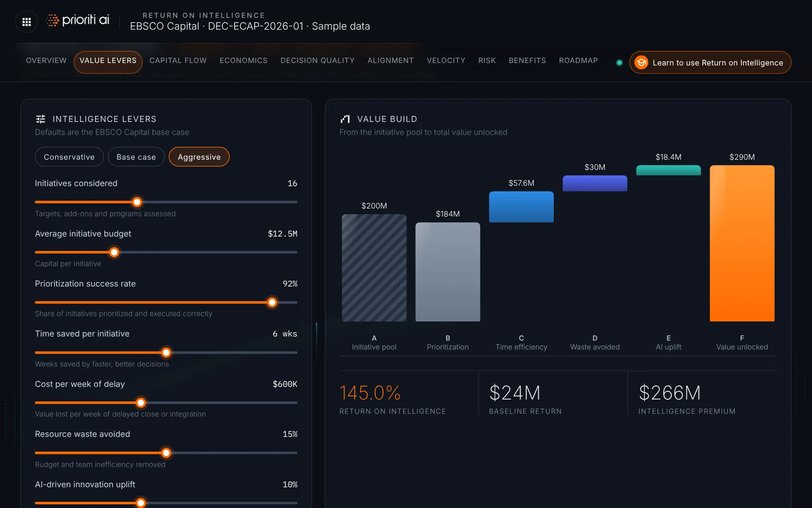Click the $24M Baseline Return value

click(515, 393)
